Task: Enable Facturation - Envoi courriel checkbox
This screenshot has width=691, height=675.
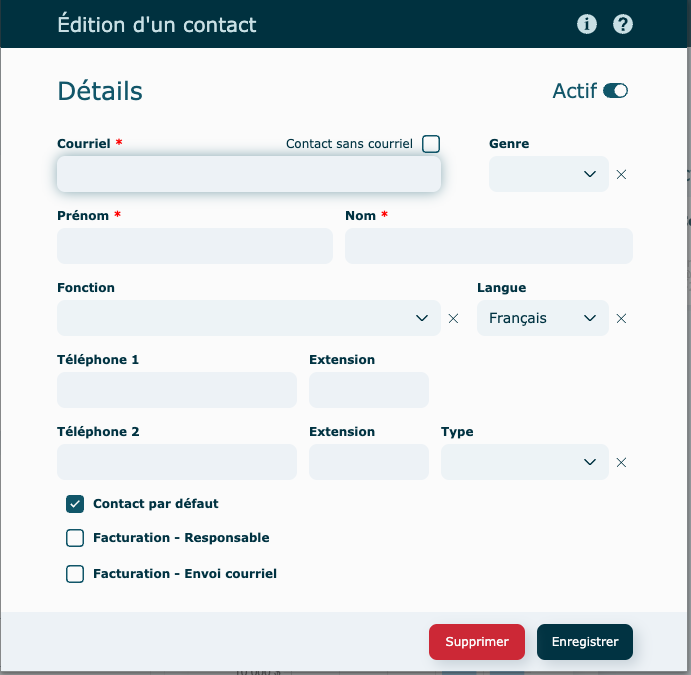Action: (75, 574)
